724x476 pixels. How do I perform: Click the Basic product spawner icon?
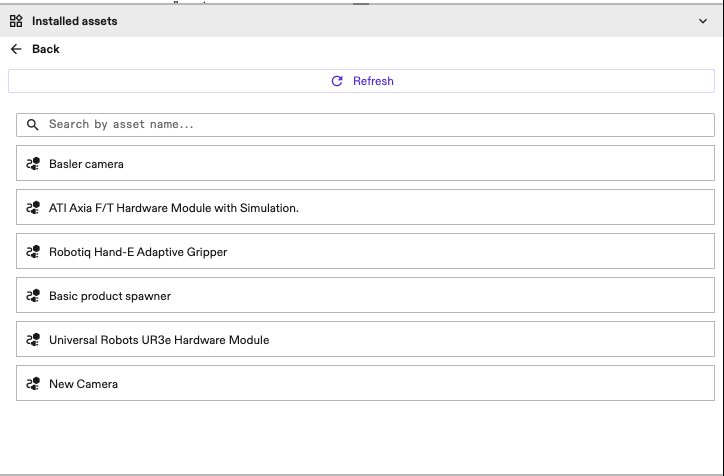tap(33, 296)
